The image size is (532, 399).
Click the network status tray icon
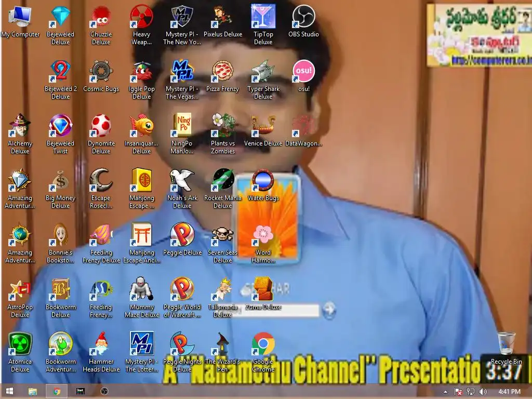tap(470, 392)
